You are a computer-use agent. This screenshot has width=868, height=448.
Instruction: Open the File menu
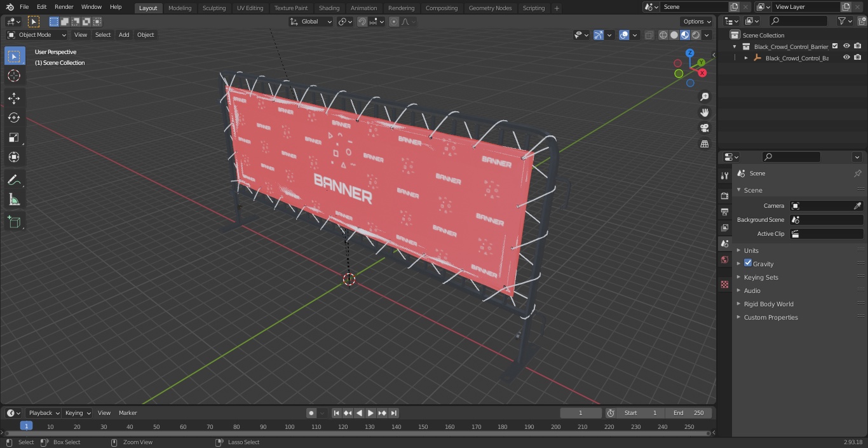coord(24,7)
